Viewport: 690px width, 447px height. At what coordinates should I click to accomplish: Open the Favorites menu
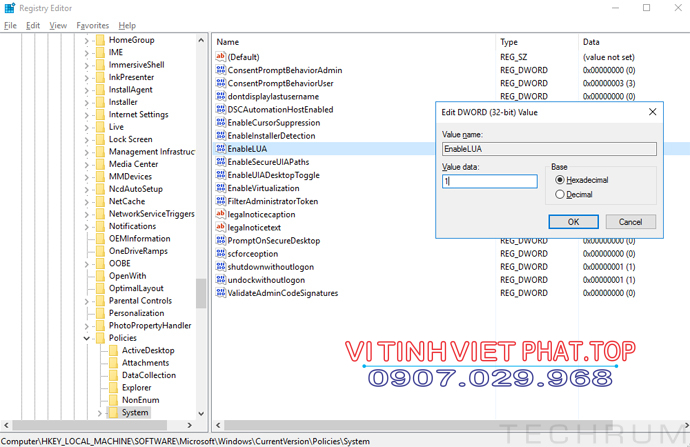coord(93,25)
